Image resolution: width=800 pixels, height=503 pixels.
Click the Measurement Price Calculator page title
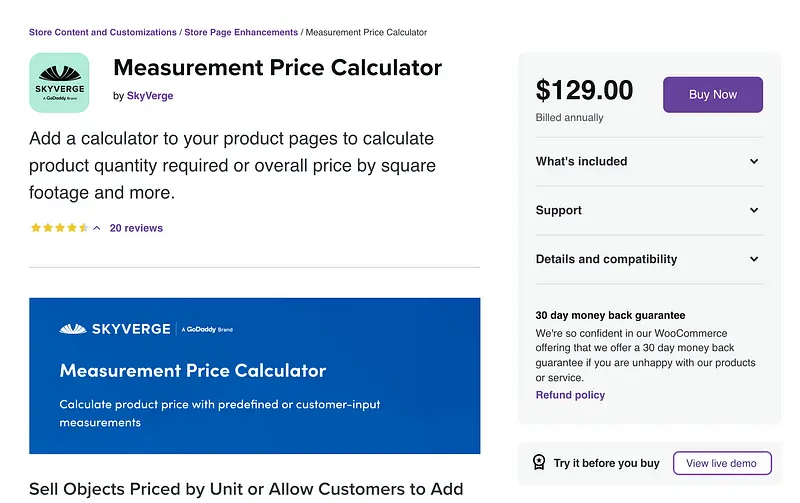(277, 68)
